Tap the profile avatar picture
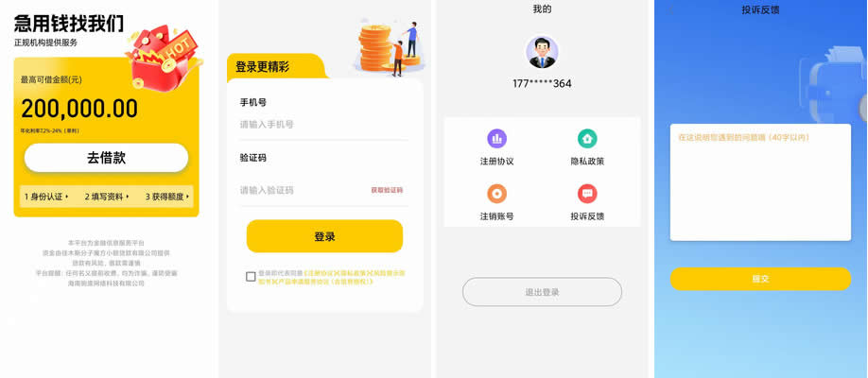Viewport: 868px width, 378px height. pyautogui.click(x=542, y=53)
